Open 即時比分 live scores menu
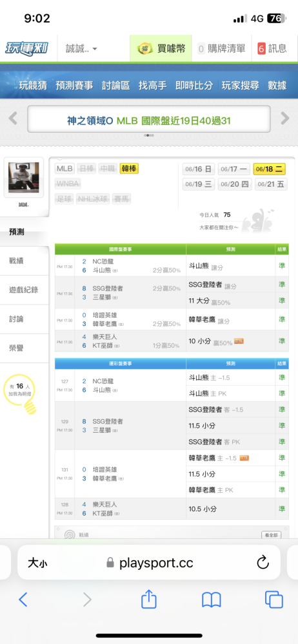The width and height of the screenshot is (298, 644). coord(194,86)
